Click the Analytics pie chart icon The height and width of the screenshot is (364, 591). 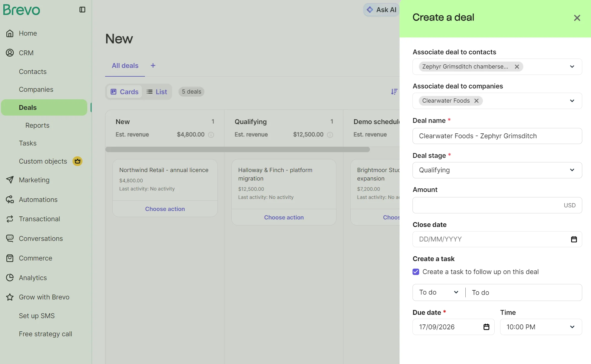click(x=10, y=278)
